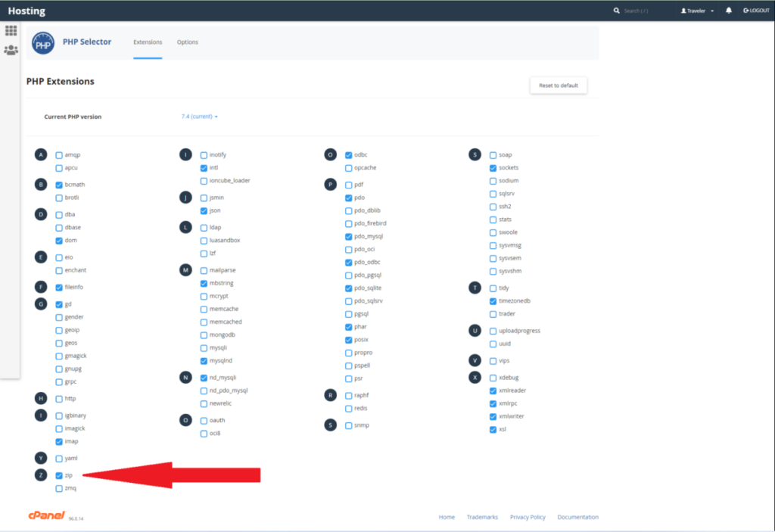Switch to the Options tab
The width and height of the screenshot is (775, 532).
pyautogui.click(x=187, y=42)
